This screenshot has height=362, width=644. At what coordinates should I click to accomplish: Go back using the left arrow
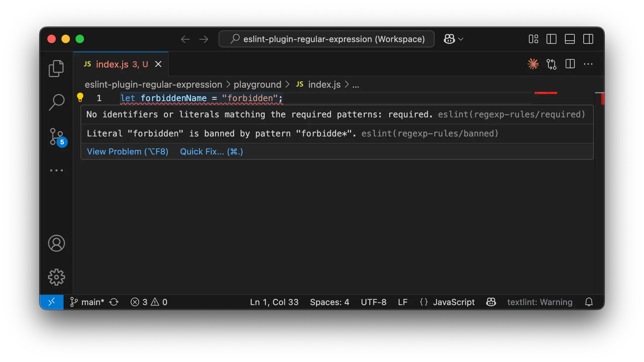tap(185, 39)
